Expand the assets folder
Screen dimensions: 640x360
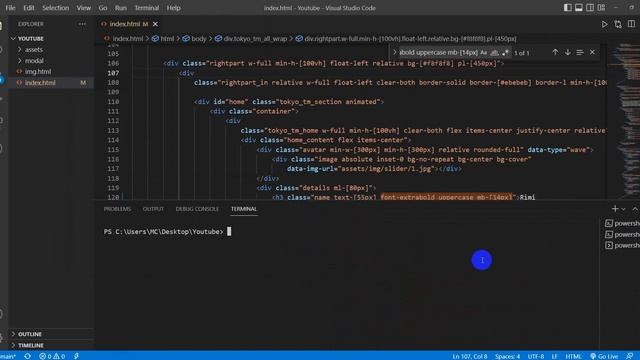click(51, 49)
